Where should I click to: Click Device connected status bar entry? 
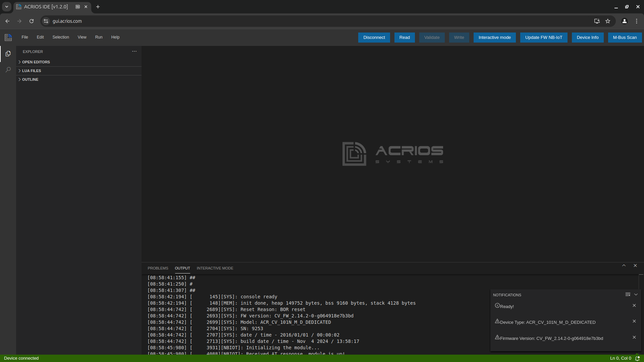pyautogui.click(x=21, y=358)
